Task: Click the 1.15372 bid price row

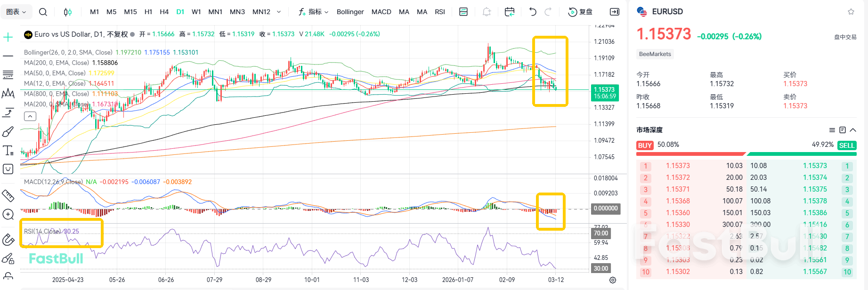Action: 678,177
